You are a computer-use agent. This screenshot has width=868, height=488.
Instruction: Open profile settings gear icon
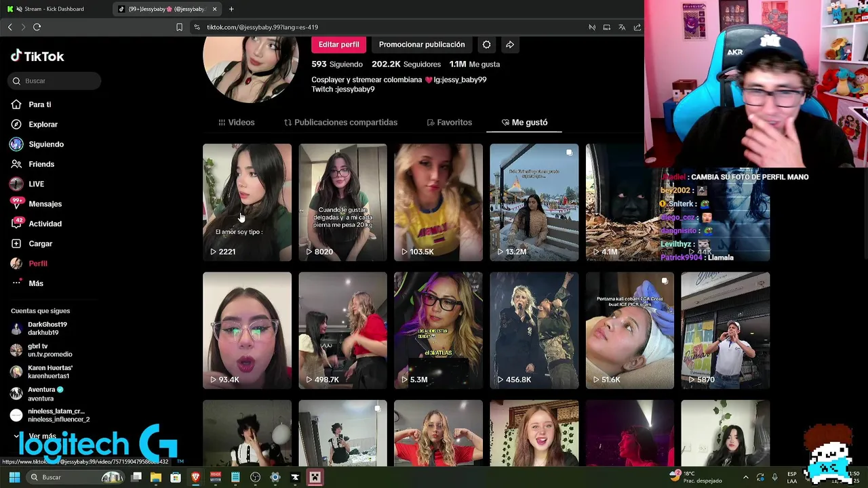(486, 45)
